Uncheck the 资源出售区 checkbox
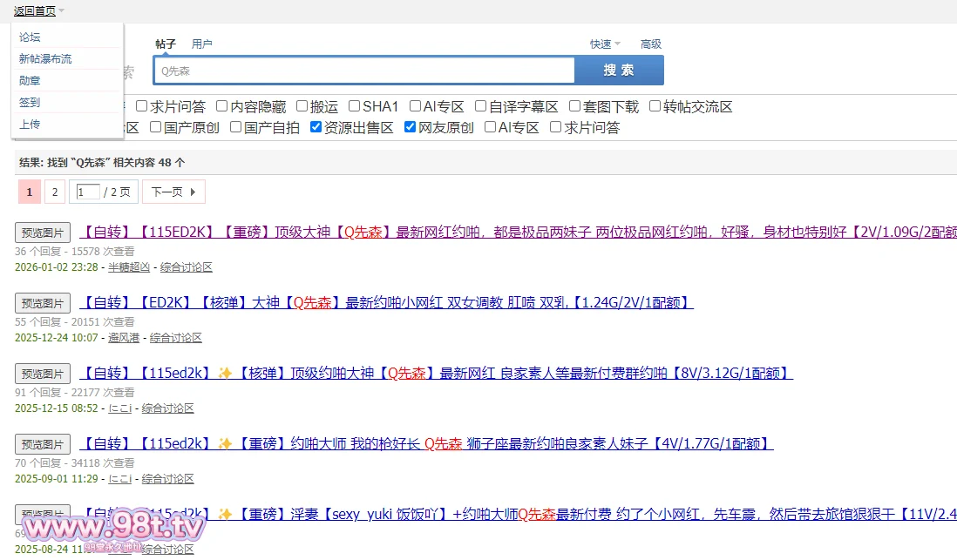The height and width of the screenshot is (560, 957). (316, 127)
